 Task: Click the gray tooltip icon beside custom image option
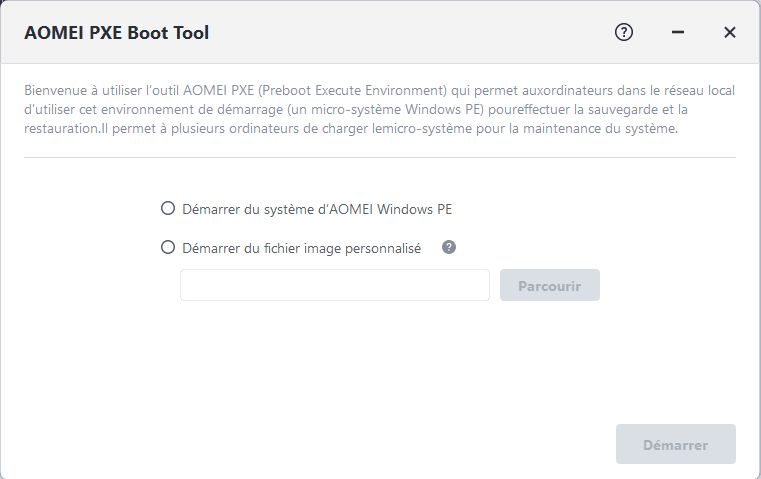(449, 247)
